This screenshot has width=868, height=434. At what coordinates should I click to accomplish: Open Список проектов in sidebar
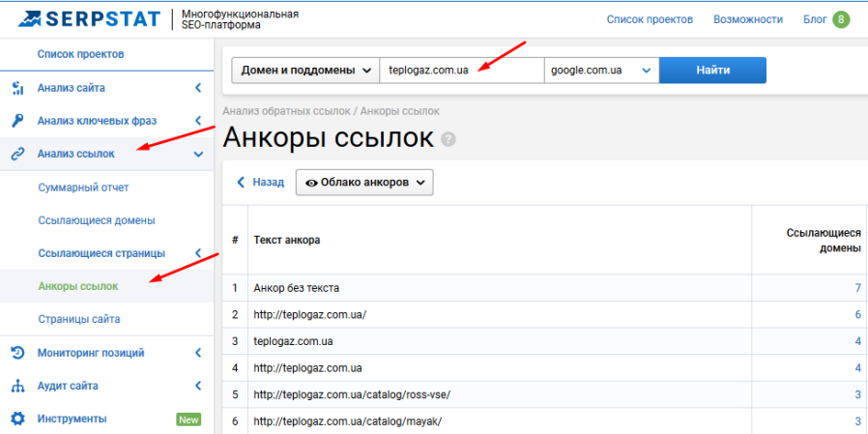coord(81,54)
